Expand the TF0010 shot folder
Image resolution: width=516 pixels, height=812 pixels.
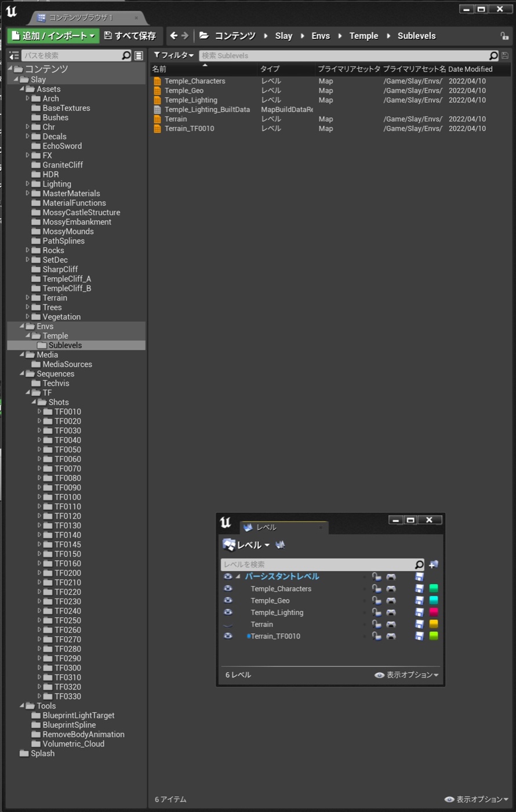pos(39,412)
